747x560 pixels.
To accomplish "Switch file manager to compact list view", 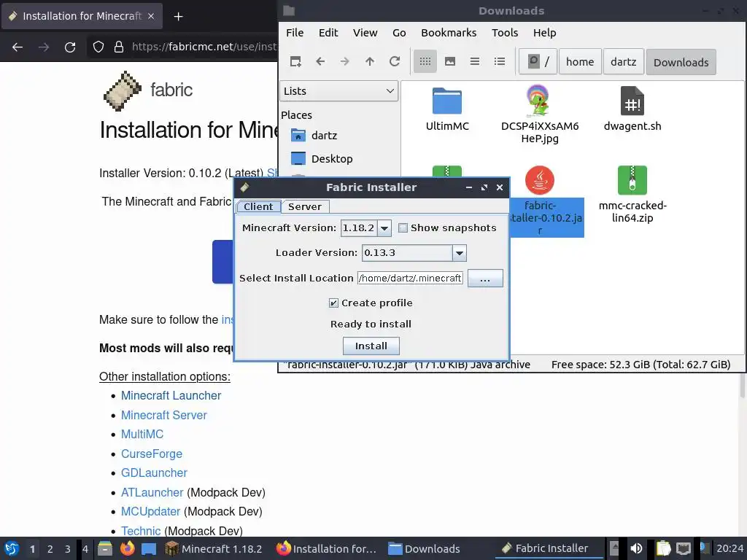I will click(474, 61).
